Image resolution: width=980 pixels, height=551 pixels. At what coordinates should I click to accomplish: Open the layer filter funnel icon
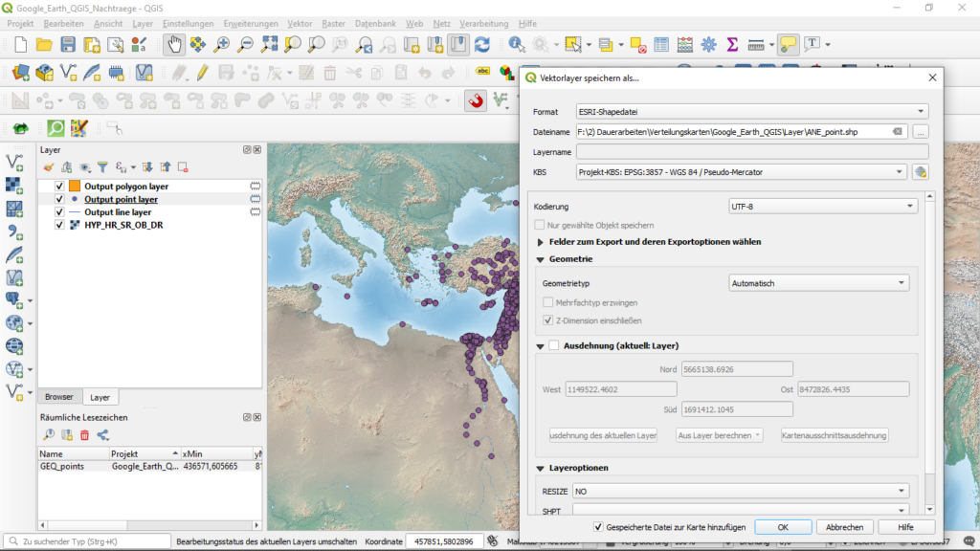pos(102,167)
